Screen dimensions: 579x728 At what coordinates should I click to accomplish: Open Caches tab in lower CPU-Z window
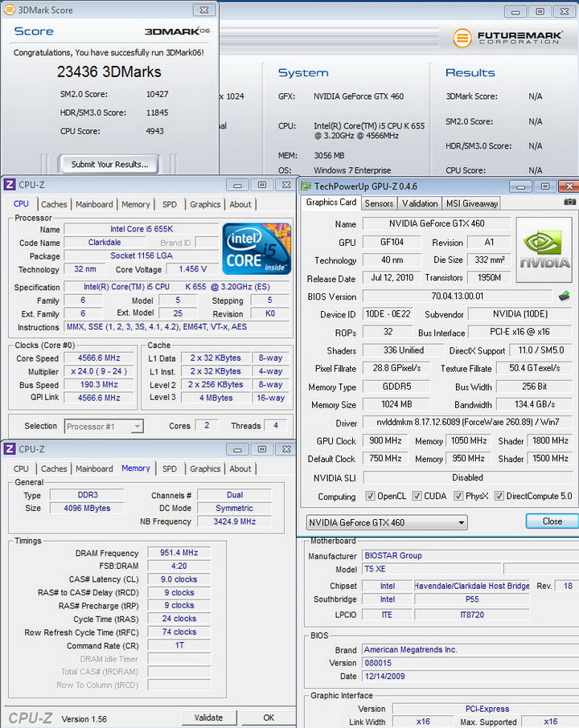pyautogui.click(x=54, y=469)
